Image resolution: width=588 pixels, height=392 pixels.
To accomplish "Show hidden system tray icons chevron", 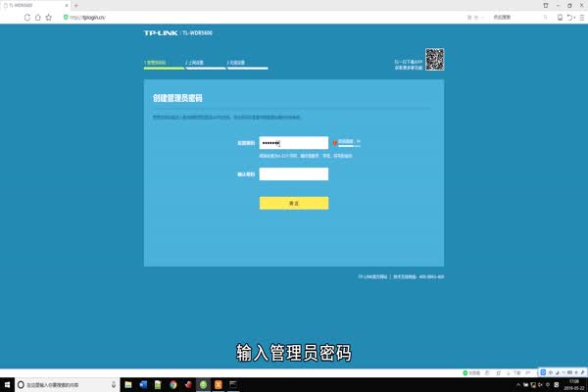I will [x=518, y=385].
